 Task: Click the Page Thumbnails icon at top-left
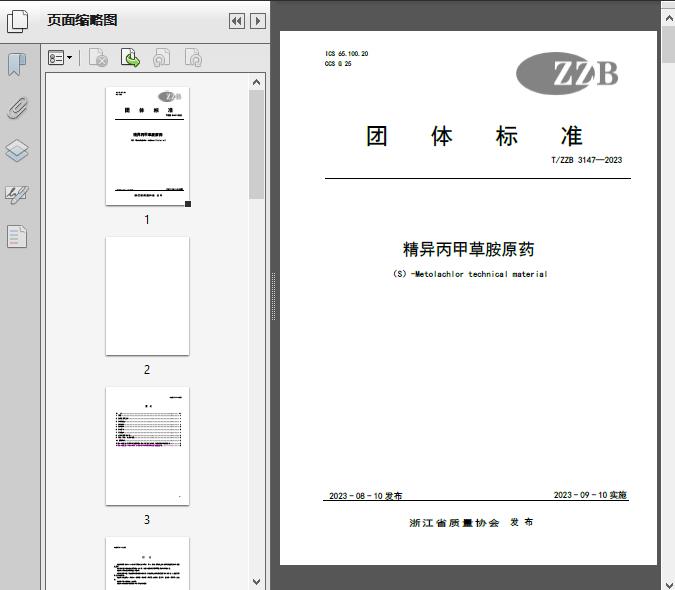(x=19, y=20)
